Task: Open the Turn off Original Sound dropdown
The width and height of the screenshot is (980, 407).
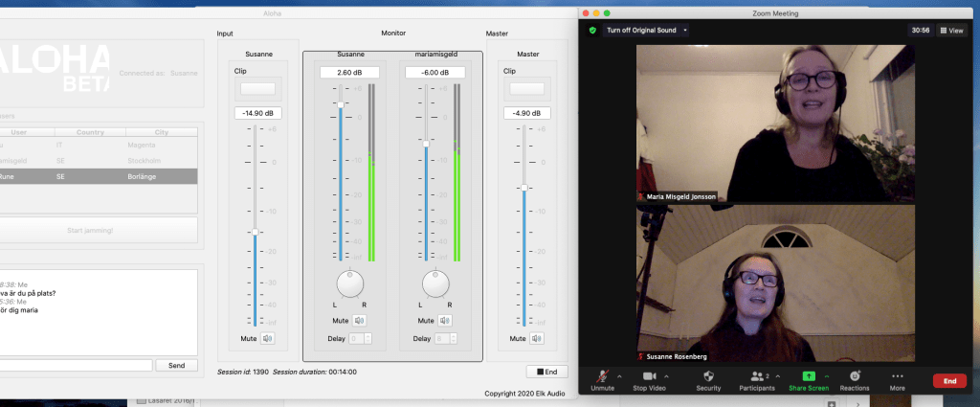Action: [685, 30]
